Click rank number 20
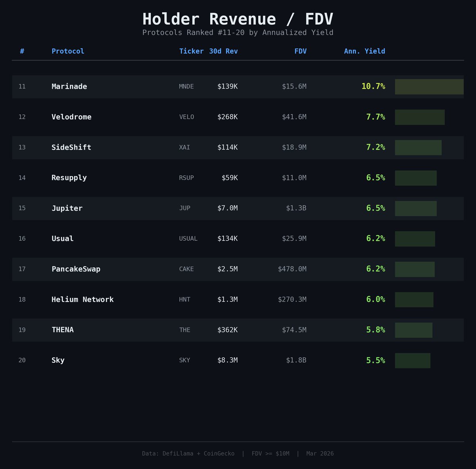The width and height of the screenshot is (476, 469). tap(22, 360)
